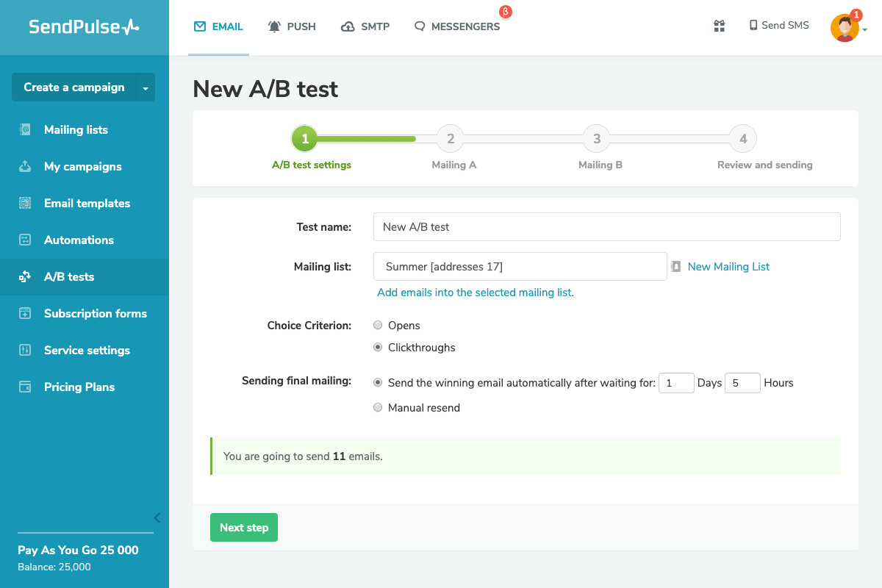Open the user avatar account menu
Image resolution: width=882 pixels, height=588 pixels.
pyautogui.click(x=845, y=28)
